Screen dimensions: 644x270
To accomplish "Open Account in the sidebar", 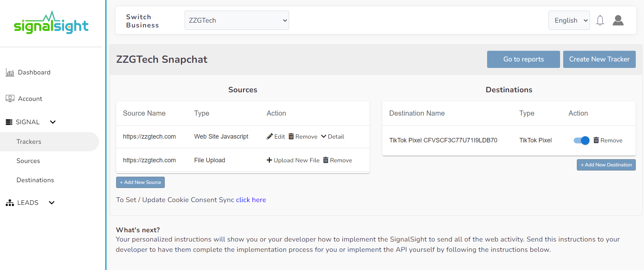I will (30, 99).
